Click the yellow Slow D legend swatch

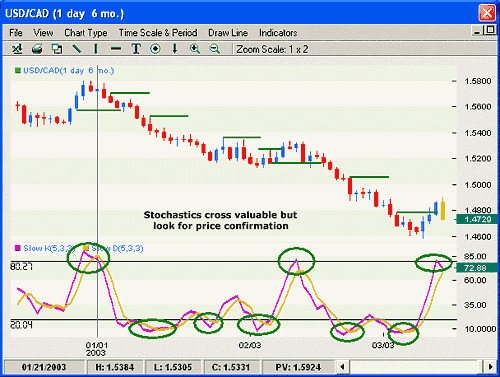[86, 248]
